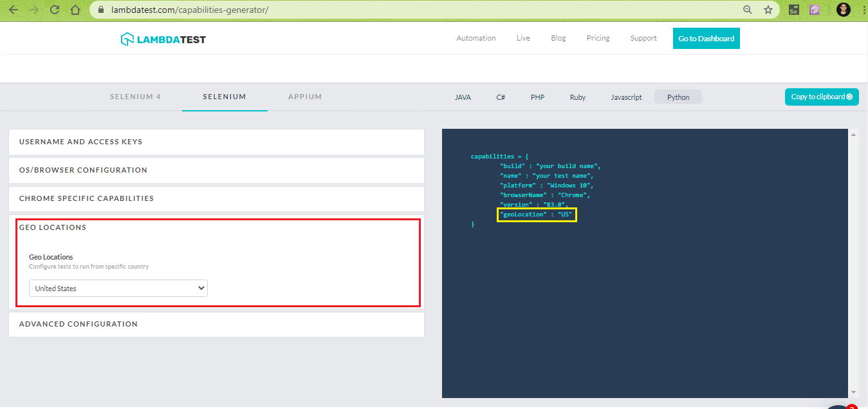Switch code output to C#

[x=501, y=97]
